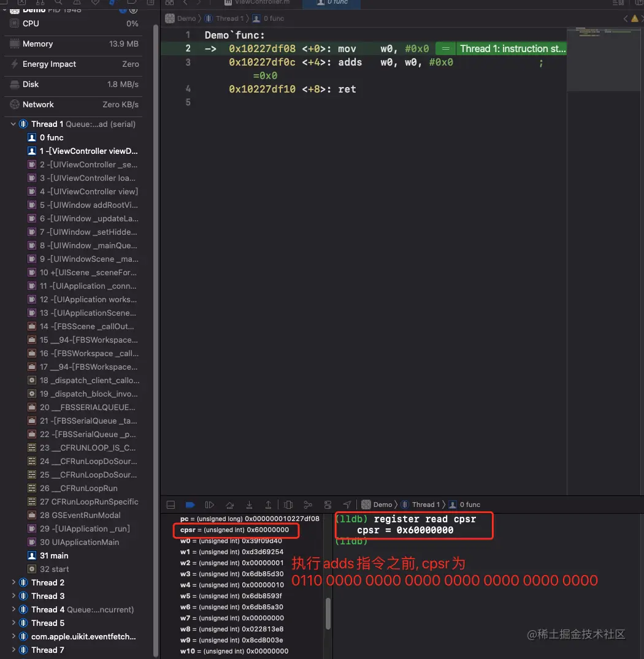Click the Step Over debug button
644x659 pixels.
click(229, 505)
